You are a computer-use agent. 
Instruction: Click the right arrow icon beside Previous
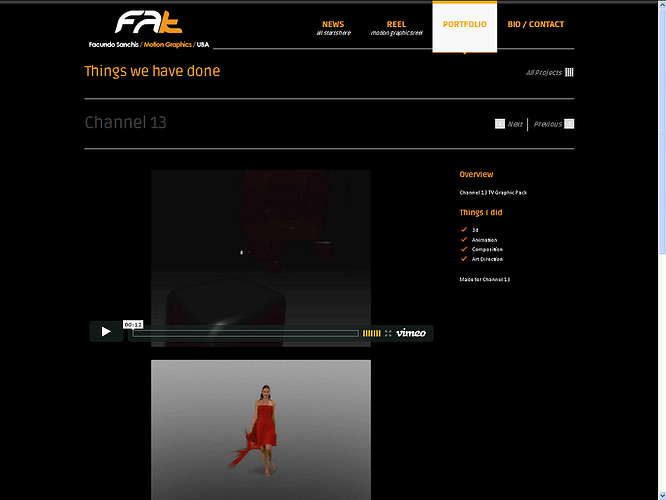pos(569,124)
